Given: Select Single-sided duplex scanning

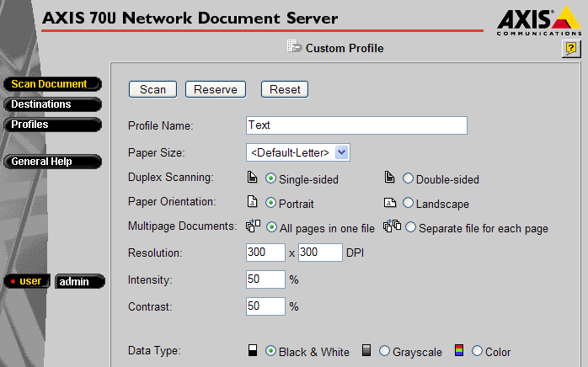Looking at the screenshot, I should pos(270,178).
